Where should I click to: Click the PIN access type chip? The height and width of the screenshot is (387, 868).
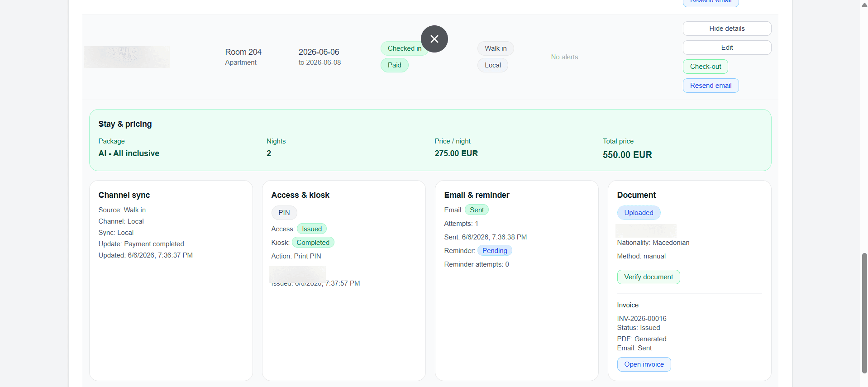click(x=284, y=213)
